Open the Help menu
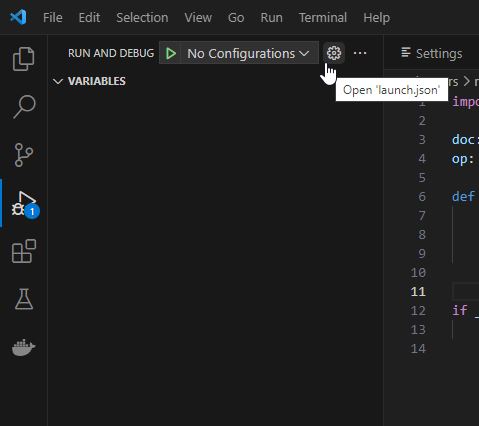This screenshot has height=426, width=479. pos(376,18)
